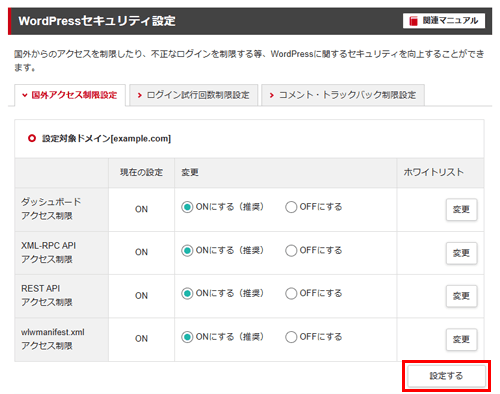The image size is (500, 394).
Task: Click 変更 whitelist button for XML-RPC API row
Action: (x=461, y=253)
